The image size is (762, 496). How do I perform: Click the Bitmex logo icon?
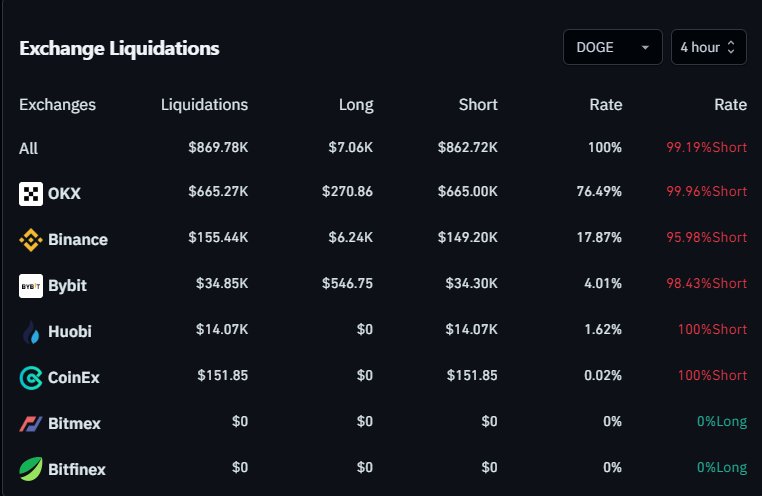(31, 423)
